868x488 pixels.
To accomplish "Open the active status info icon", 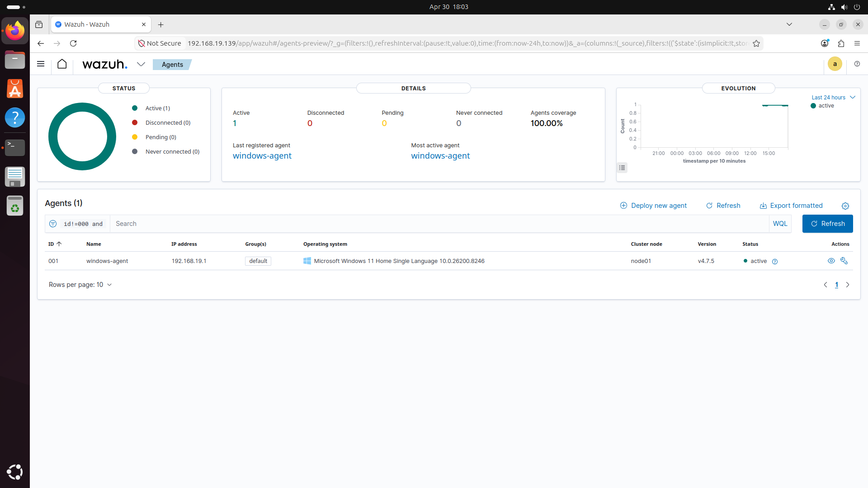I will (775, 262).
